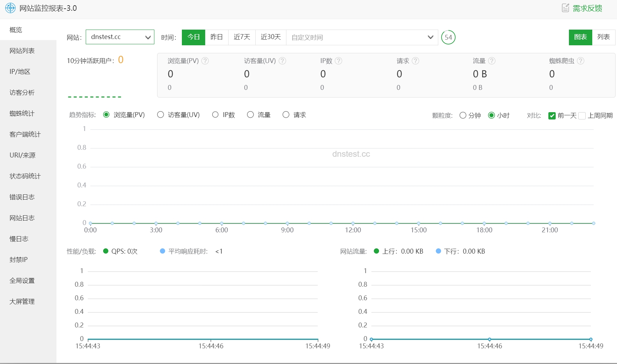
Task: Switch to 列表 view
Action: pyautogui.click(x=603, y=37)
